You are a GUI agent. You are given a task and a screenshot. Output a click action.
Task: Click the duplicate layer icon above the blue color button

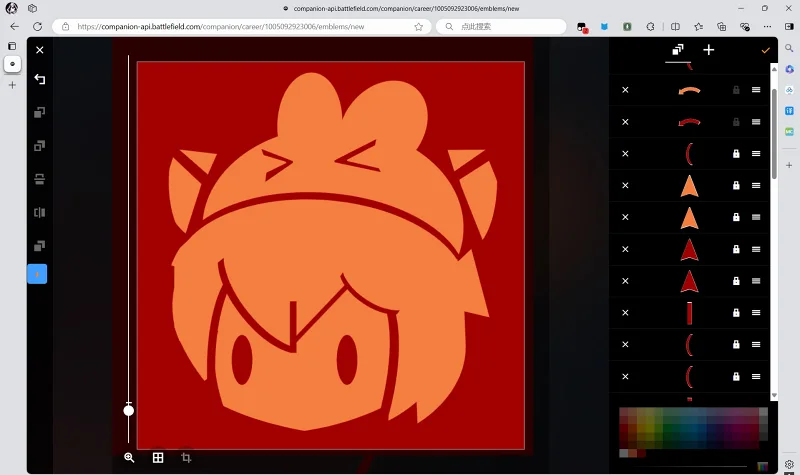click(39, 246)
